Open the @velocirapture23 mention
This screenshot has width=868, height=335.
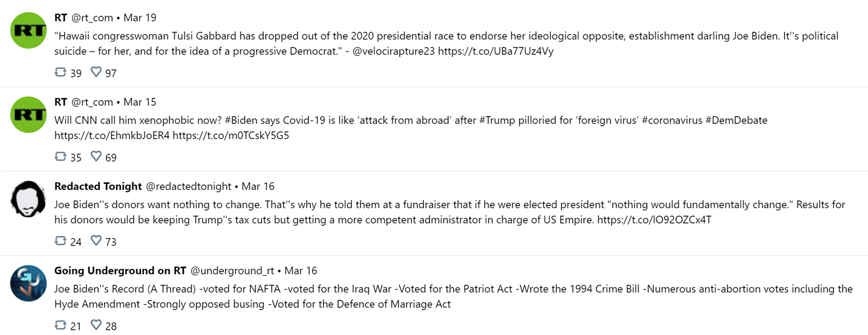point(394,51)
